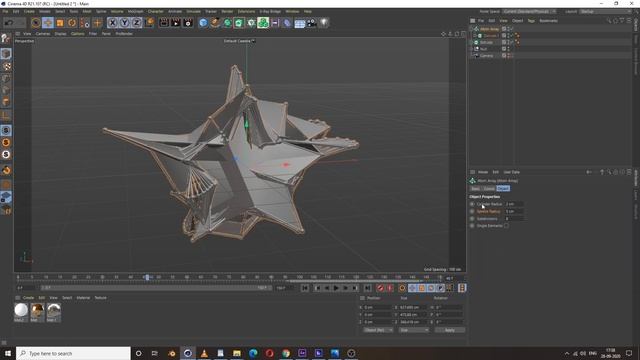Click Size X value field
The width and height of the screenshot is (640, 360).
(413, 307)
